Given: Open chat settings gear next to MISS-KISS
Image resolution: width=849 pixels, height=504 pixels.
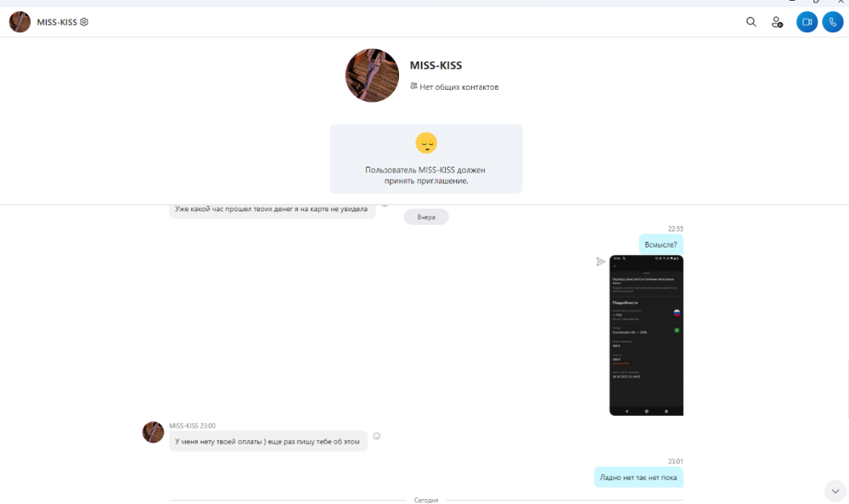Looking at the screenshot, I should point(84,22).
